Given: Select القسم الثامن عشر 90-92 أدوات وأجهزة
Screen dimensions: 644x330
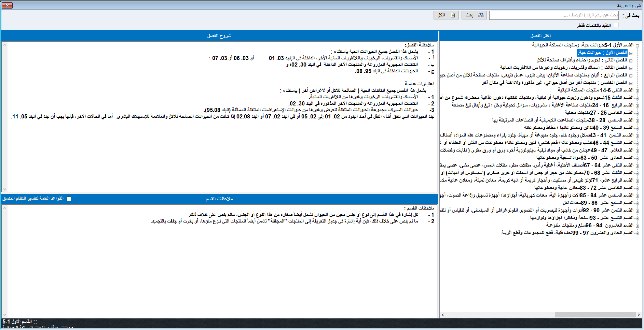Looking at the screenshot, I should [537, 210].
